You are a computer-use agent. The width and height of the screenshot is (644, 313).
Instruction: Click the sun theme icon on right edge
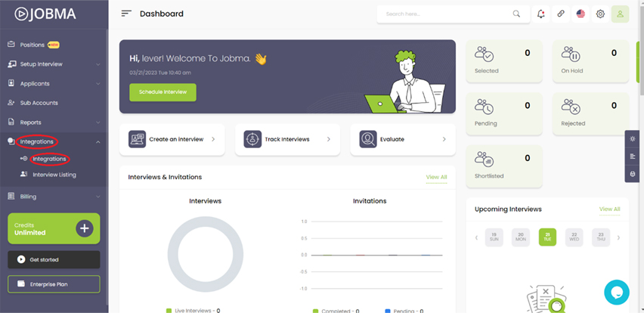[633, 139]
